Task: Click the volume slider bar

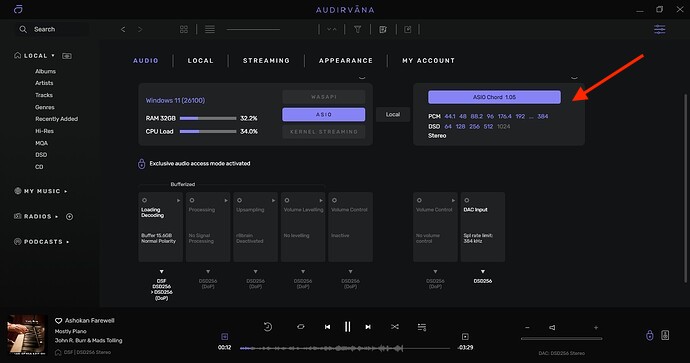Action: (x=562, y=339)
